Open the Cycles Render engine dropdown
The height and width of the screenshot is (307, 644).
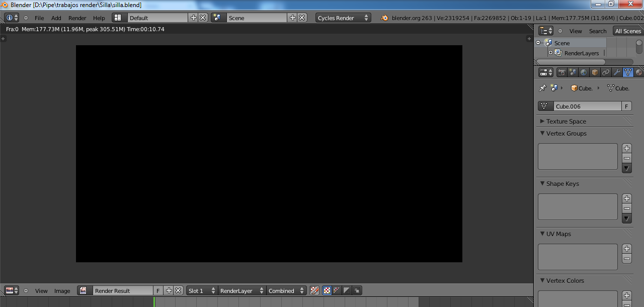click(x=344, y=18)
